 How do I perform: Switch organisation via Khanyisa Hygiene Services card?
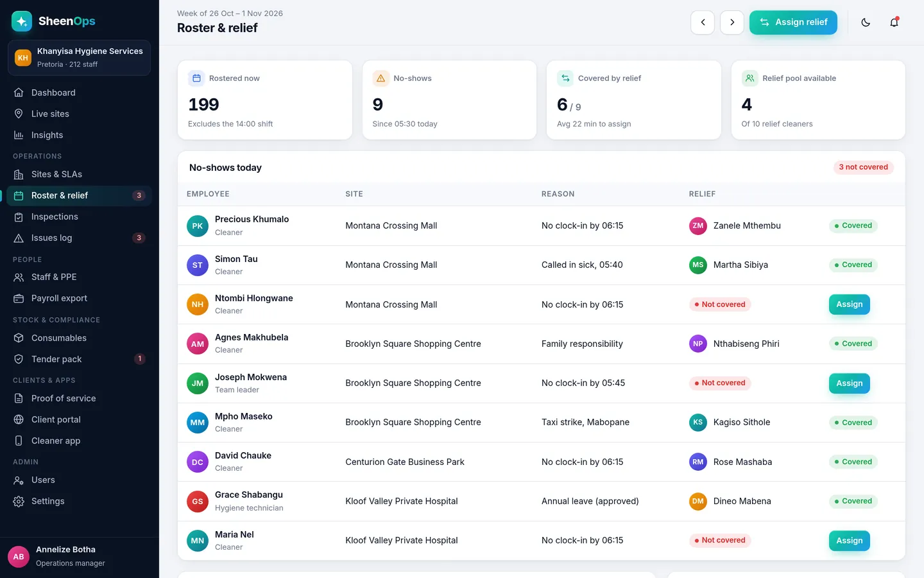coord(80,58)
